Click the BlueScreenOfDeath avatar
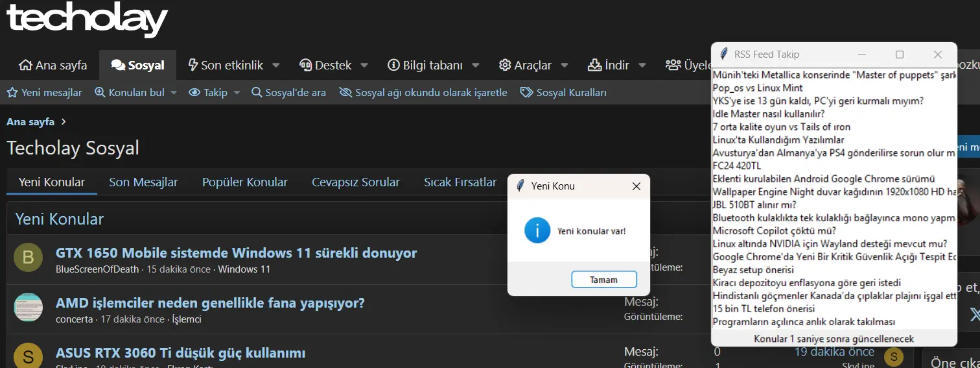 28,258
